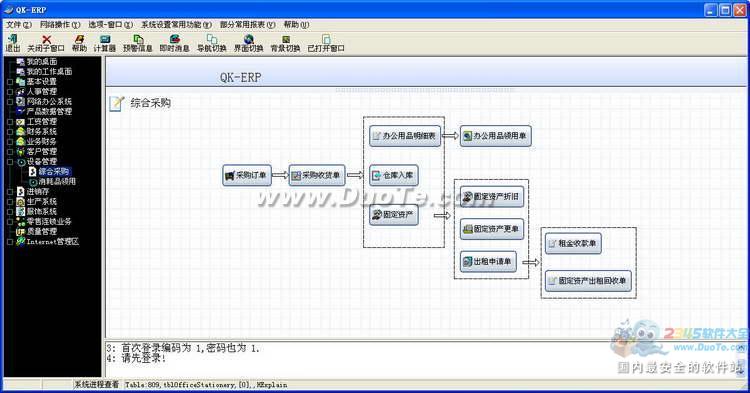The height and width of the screenshot is (393, 750).
Task: Click the 仓库入库 flow button
Action: pos(394,175)
